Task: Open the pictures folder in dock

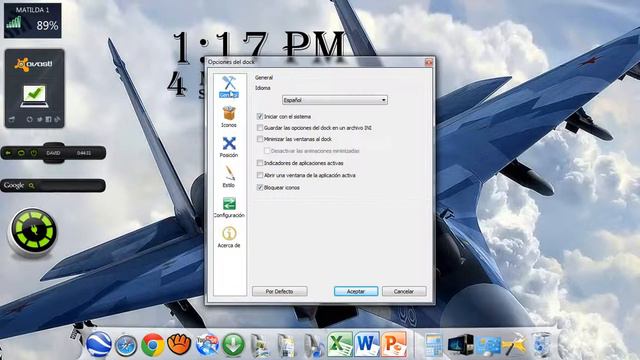Action: click(260, 346)
